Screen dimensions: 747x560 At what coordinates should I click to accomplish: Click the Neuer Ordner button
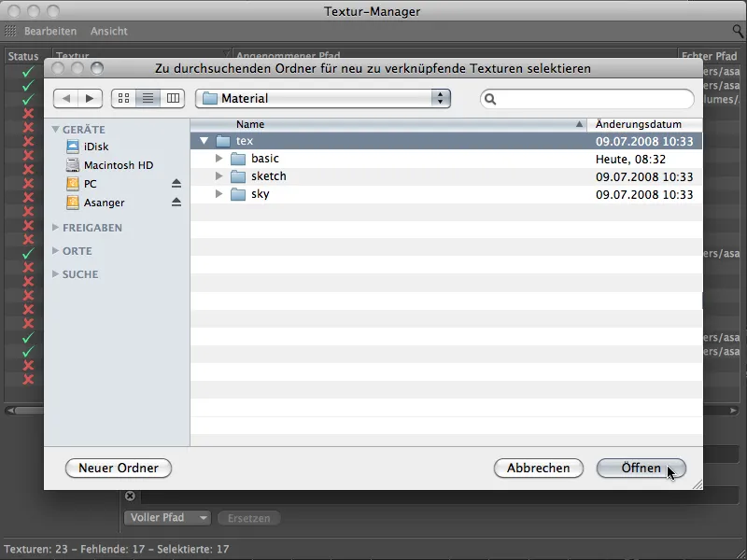(119, 469)
